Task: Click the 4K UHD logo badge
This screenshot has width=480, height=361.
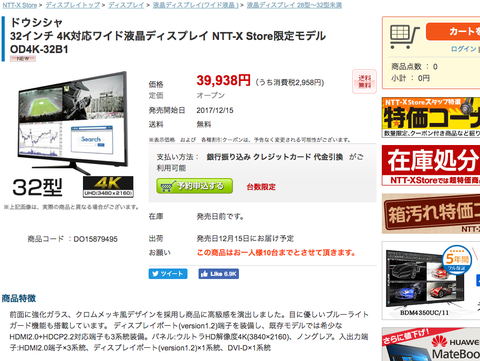Action: click(108, 187)
